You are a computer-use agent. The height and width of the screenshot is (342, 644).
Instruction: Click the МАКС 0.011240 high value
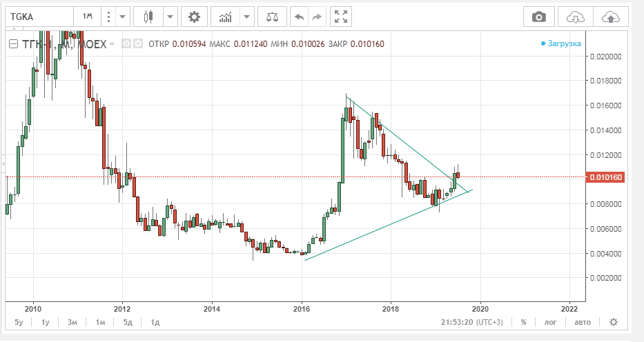tap(238, 44)
